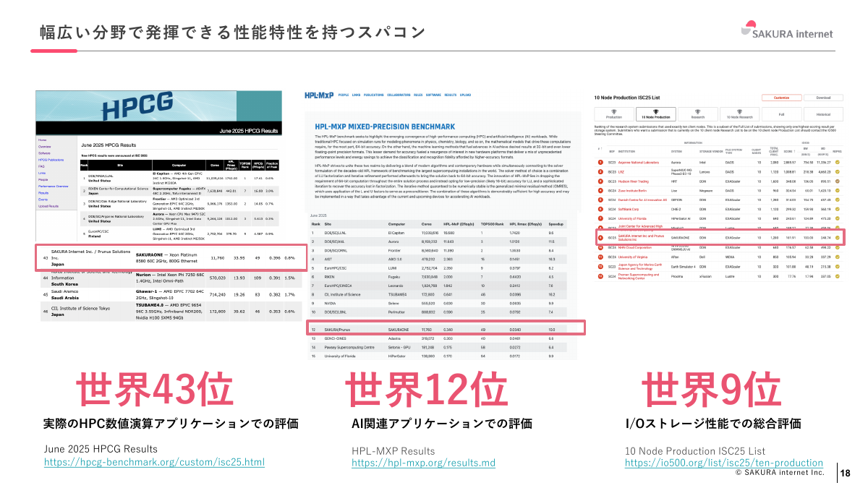Click the Hudson River Trading institution link
The height and width of the screenshot is (488, 868).
click(x=634, y=181)
